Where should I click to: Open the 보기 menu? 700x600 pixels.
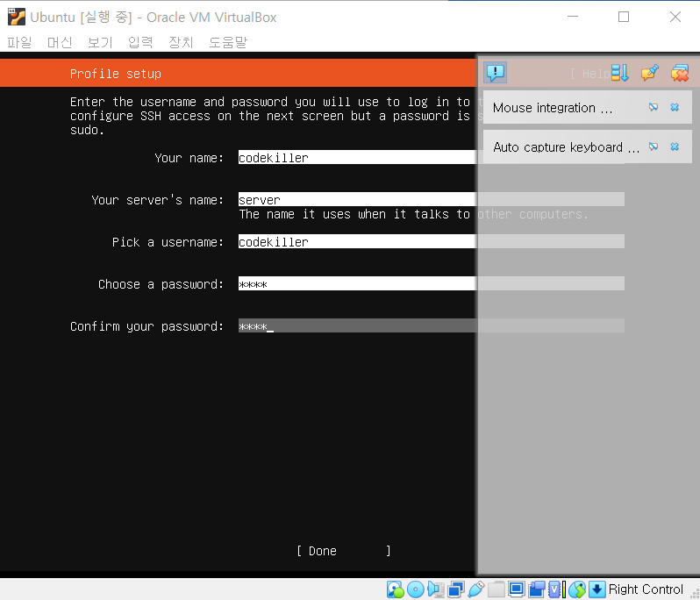100,42
